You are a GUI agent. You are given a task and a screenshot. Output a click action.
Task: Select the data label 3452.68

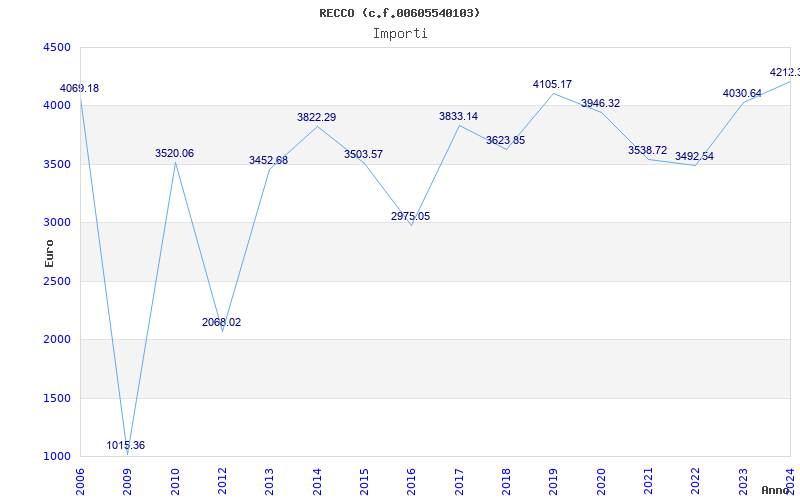268,160
